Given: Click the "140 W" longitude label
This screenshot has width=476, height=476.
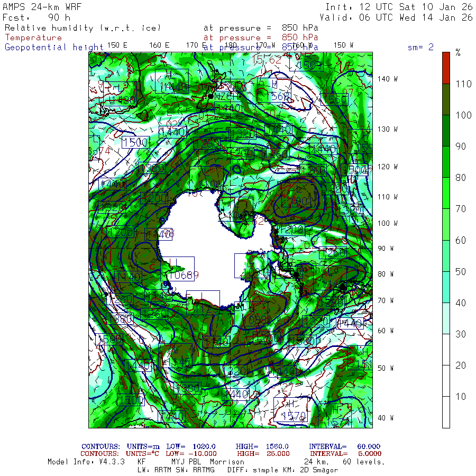Looking at the screenshot, I should [387, 79].
